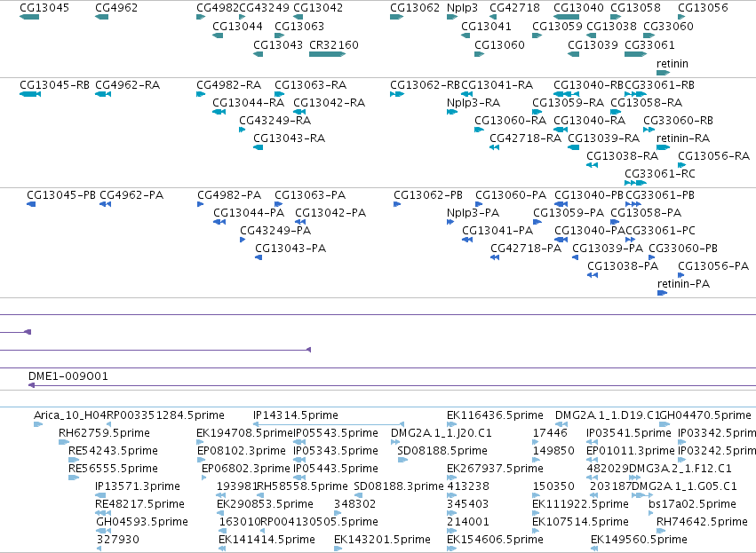This screenshot has height=553, width=756.
Task: Select EST SD08188.5prime label
Action: point(442,451)
